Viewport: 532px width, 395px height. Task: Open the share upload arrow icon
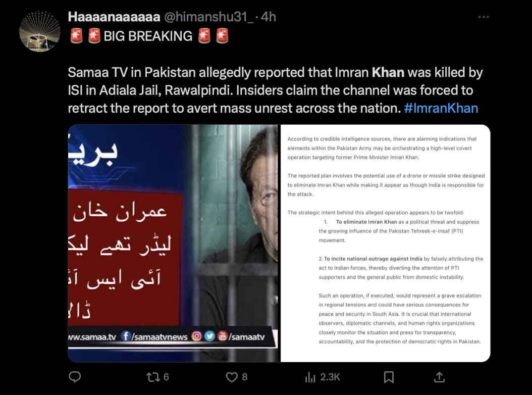pos(439,377)
